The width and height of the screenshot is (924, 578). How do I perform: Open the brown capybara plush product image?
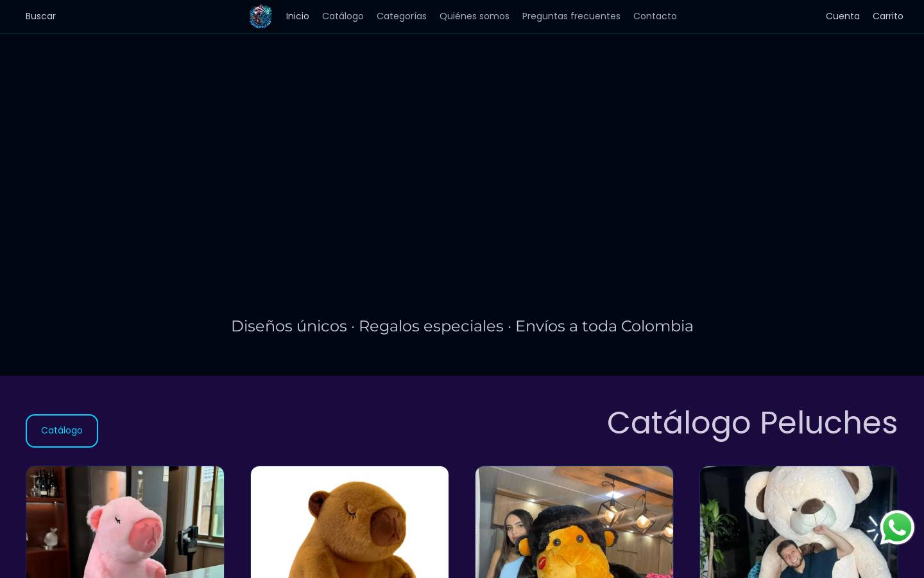(350, 522)
